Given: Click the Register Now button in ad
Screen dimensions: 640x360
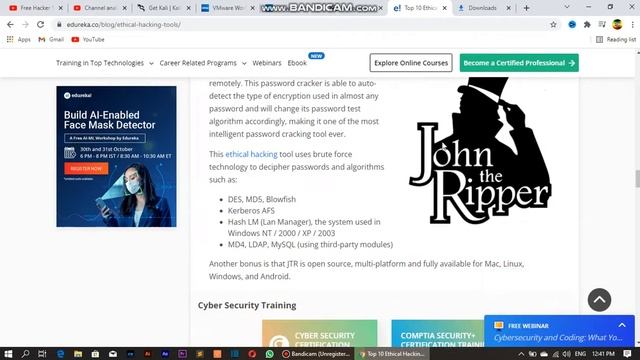Looking at the screenshot, I should point(86,168).
